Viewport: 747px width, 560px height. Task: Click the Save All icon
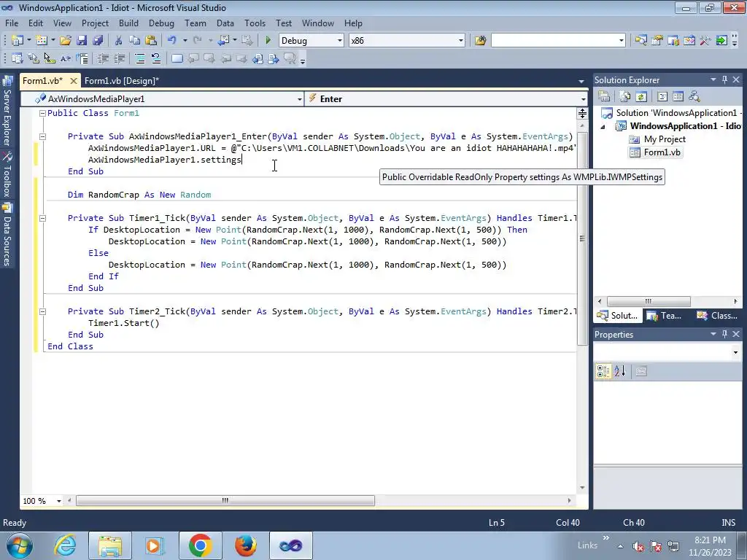click(98, 41)
